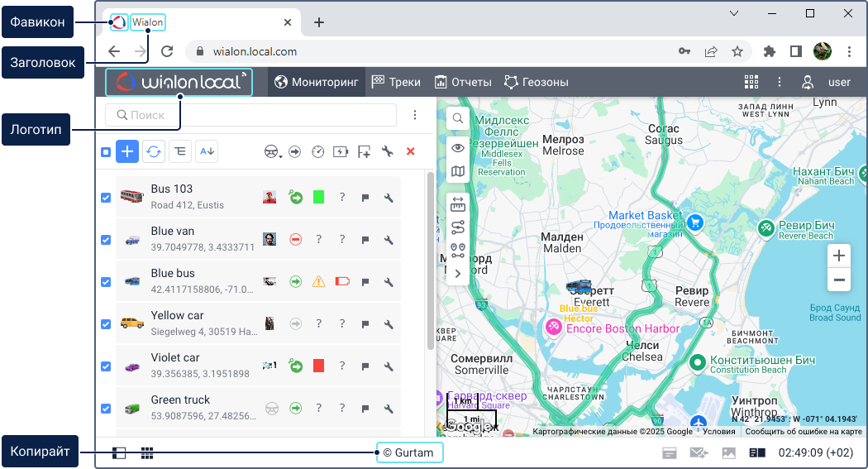
Task: Uncheck the Bus 103 checkbox
Action: click(106, 198)
